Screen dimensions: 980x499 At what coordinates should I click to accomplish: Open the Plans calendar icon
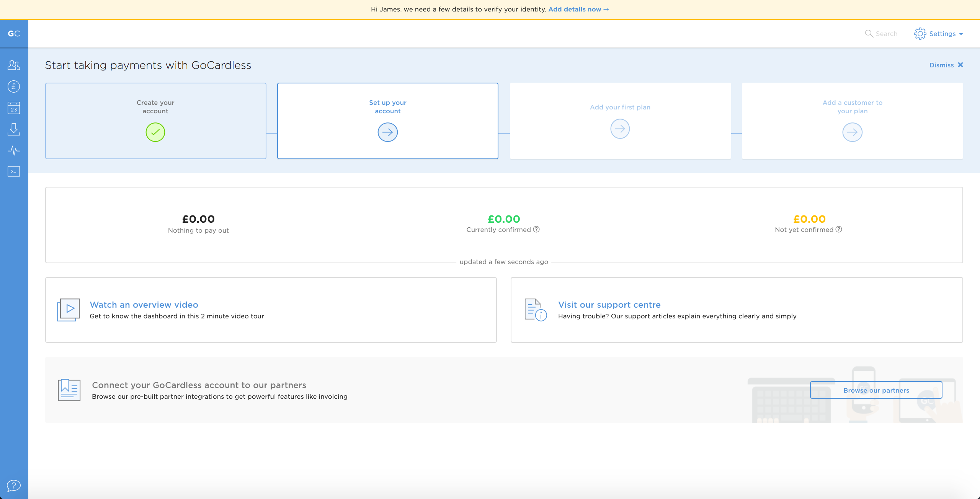[x=14, y=108]
